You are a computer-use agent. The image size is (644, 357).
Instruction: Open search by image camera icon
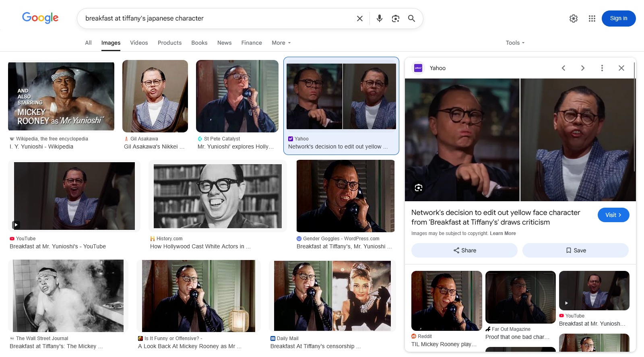click(x=396, y=19)
